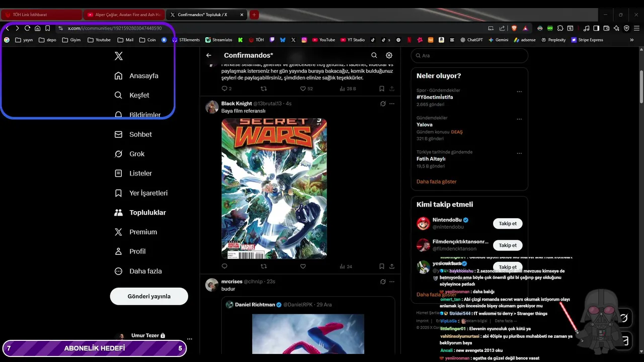
Task: Open NintendoBu profile avatar
Action: [423, 223]
